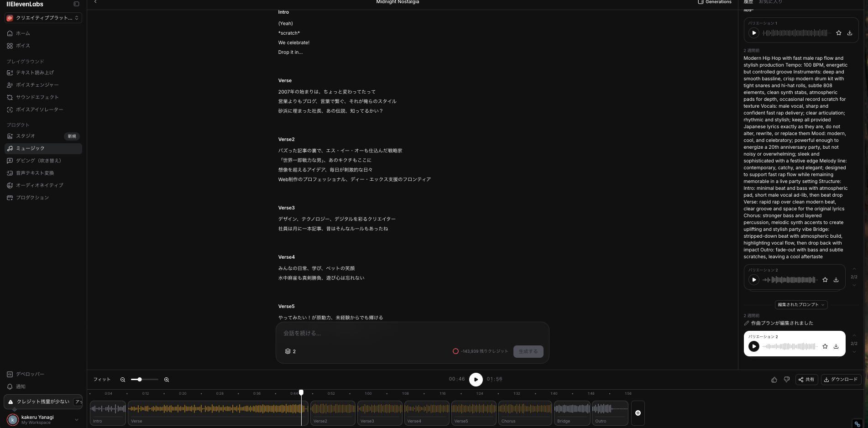Click the ダウンロード button in playback bar
Viewport: 868px width, 428px height.
(841, 380)
